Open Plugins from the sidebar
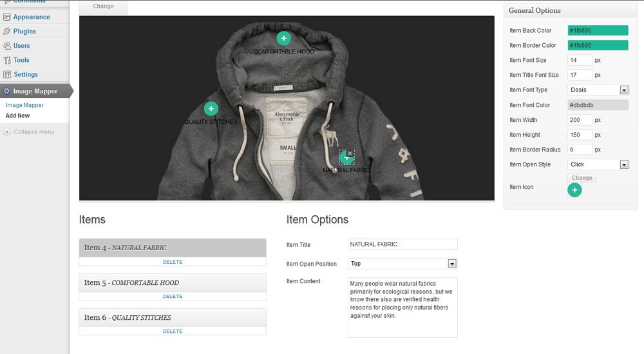The image size is (644, 354). (x=24, y=31)
